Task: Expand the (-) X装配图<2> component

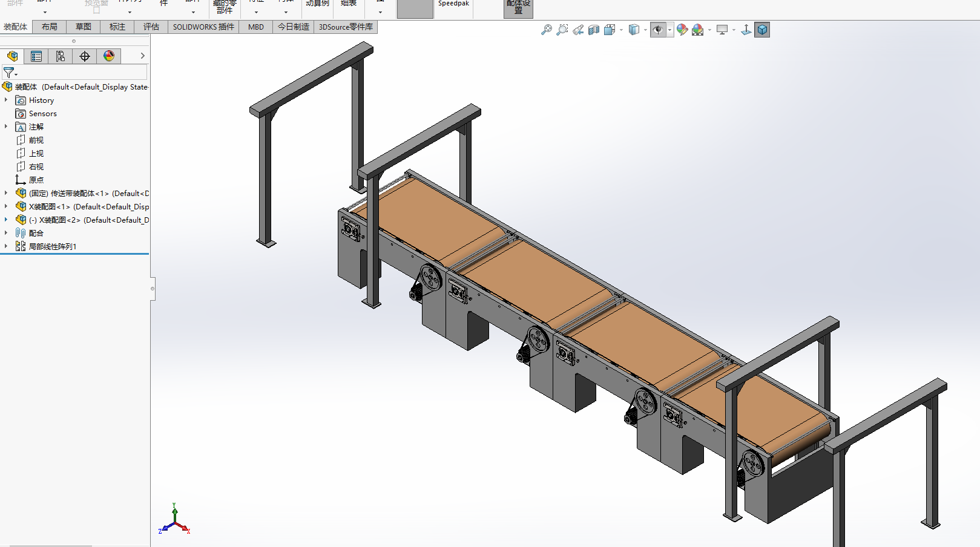Action: (x=6, y=220)
